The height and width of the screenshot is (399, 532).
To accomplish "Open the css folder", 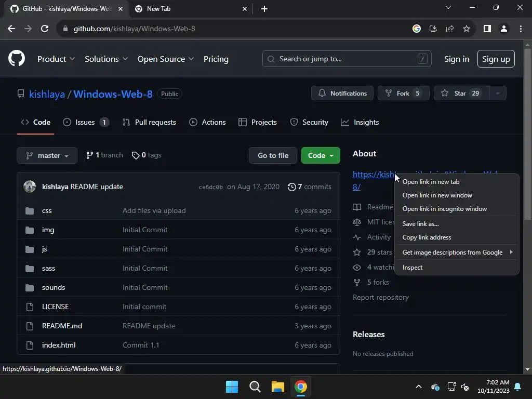I will [x=47, y=211].
